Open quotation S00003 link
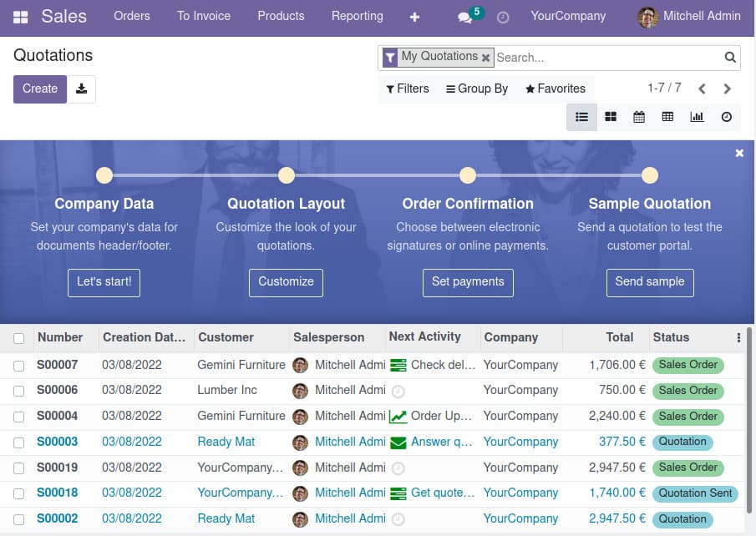Screen dimensions: 756x536 58,442
